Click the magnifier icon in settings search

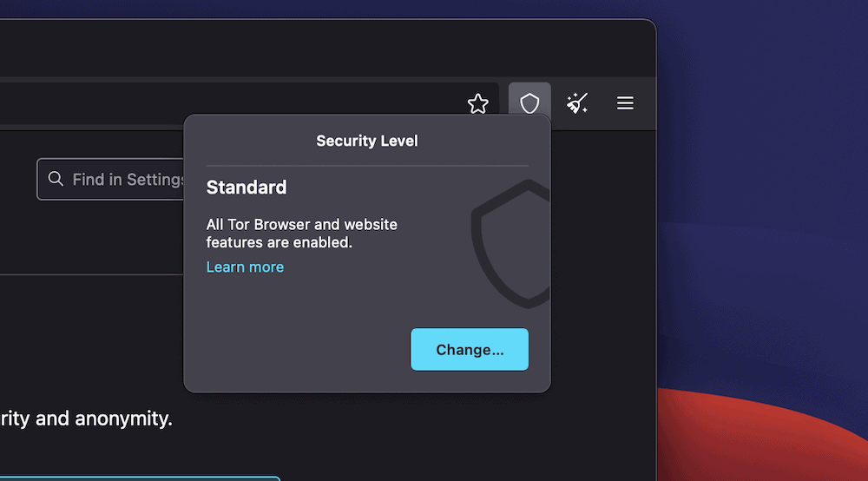56,179
